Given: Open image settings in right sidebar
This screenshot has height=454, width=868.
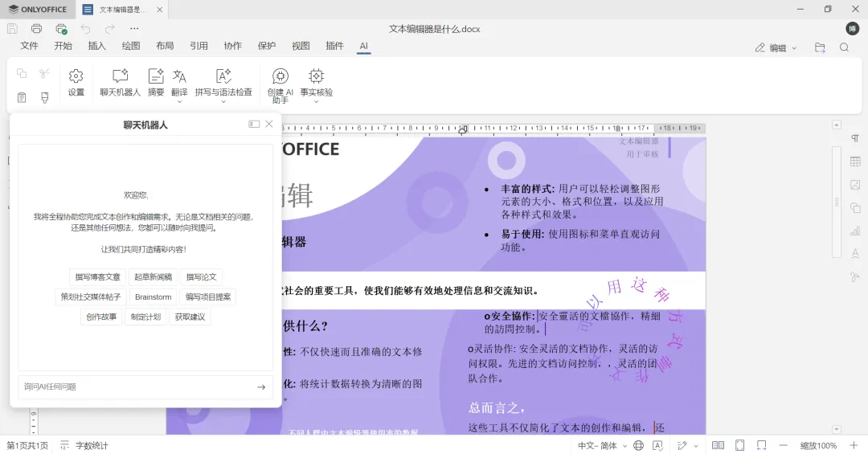Looking at the screenshot, I should [x=855, y=184].
